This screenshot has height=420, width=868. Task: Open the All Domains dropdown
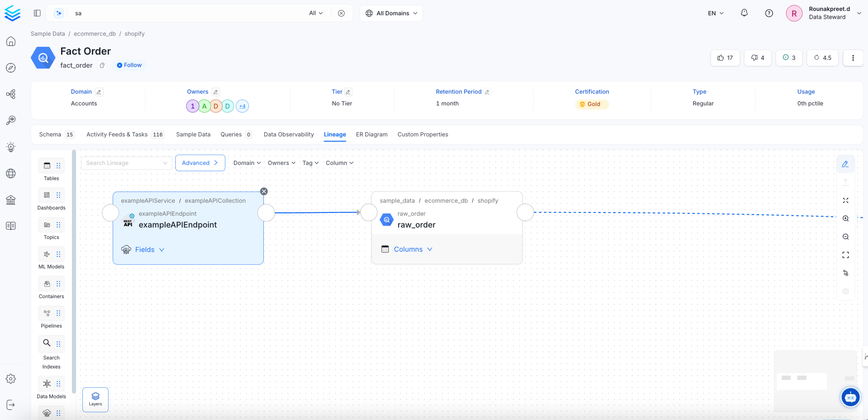tap(391, 13)
